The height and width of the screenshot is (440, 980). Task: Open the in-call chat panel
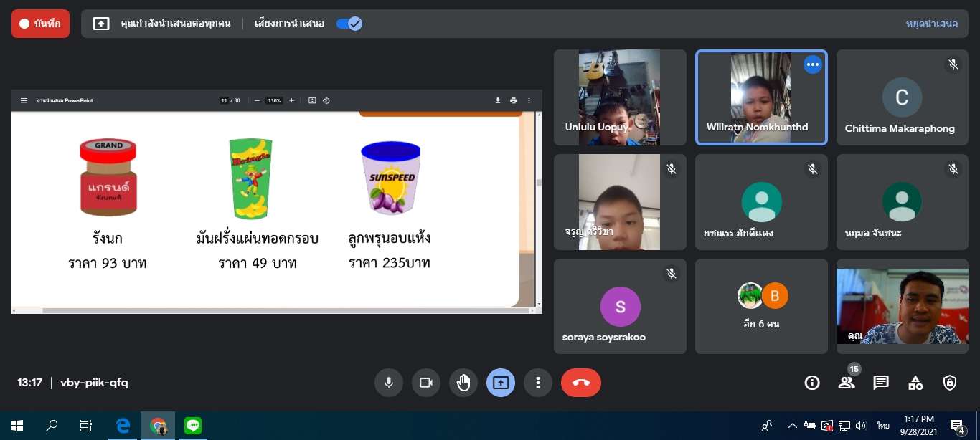pos(881,383)
